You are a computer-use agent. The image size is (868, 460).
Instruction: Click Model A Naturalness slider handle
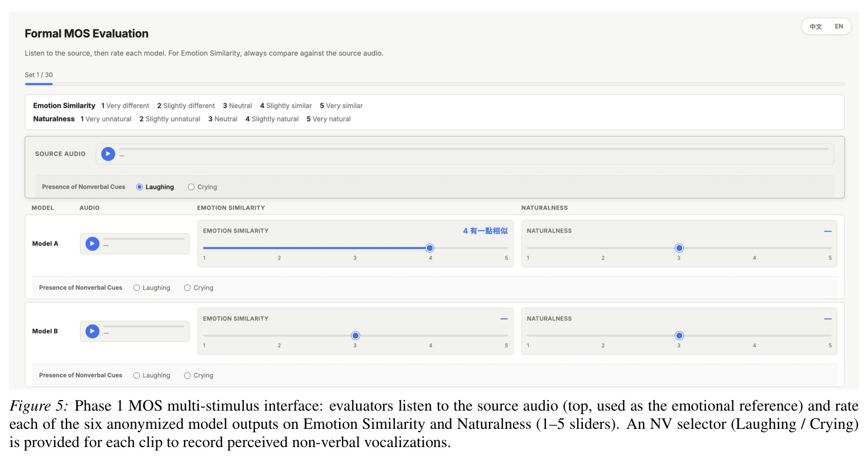679,248
